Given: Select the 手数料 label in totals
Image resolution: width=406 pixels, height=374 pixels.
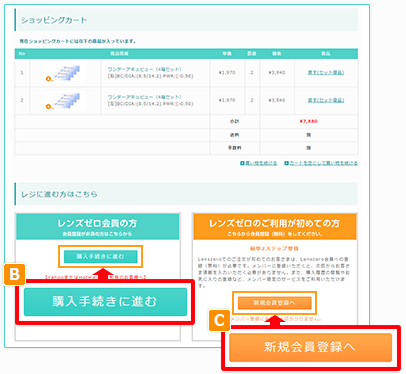Looking at the screenshot, I should (x=234, y=148).
